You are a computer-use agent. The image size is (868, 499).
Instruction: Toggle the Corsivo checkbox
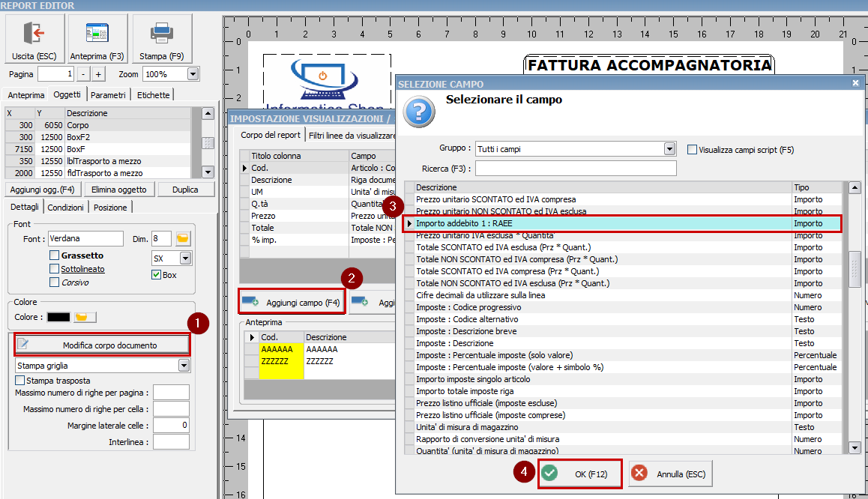point(54,282)
